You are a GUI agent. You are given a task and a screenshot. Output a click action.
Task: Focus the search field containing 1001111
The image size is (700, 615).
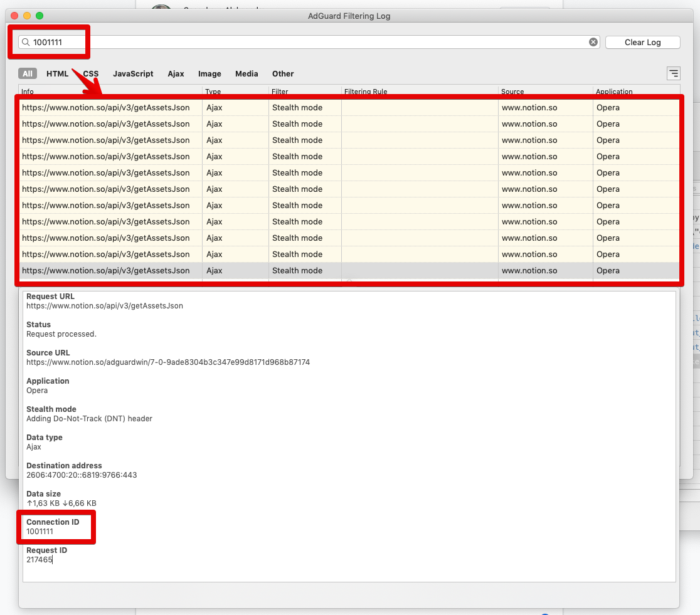309,42
